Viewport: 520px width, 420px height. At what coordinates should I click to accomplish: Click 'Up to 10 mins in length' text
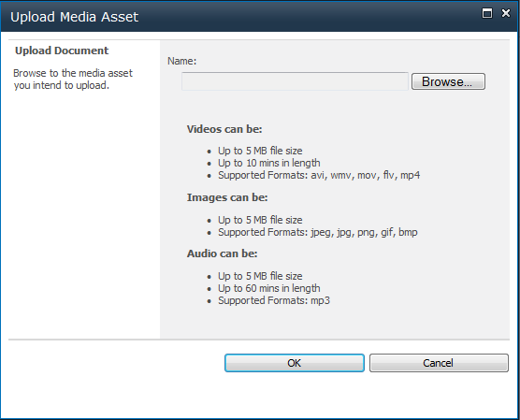(269, 163)
